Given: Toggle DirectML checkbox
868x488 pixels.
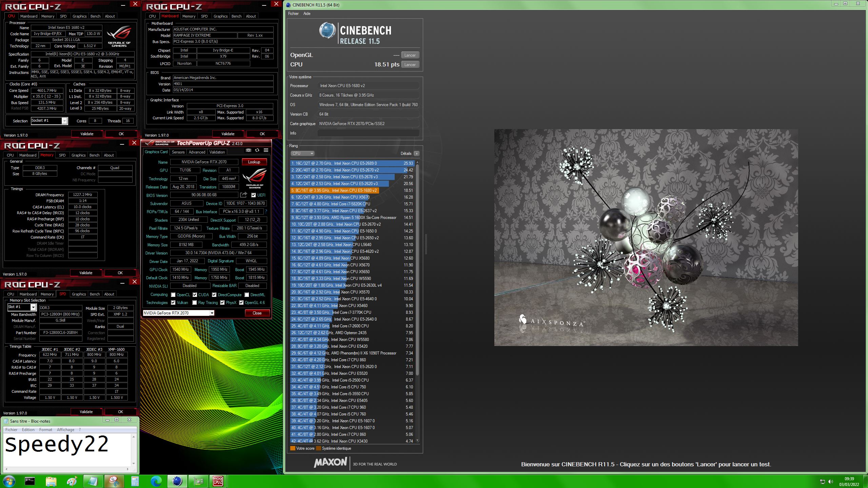Looking at the screenshot, I should click(x=247, y=295).
